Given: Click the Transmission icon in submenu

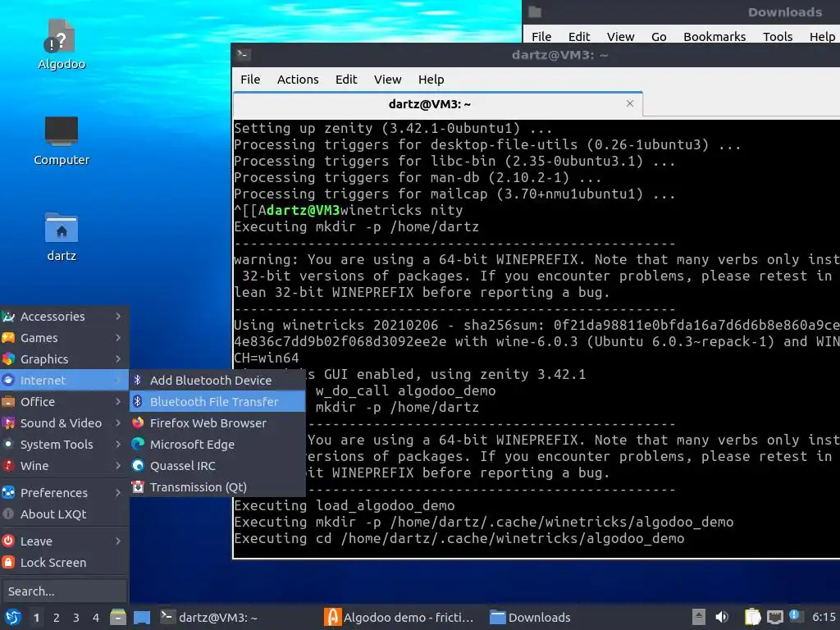Looking at the screenshot, I should click(x=138, y=487).
